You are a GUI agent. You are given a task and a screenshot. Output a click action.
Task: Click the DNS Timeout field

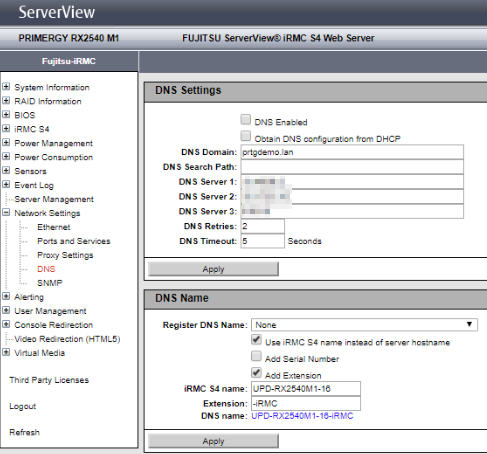pyautogui.click(x=263, y=241)
